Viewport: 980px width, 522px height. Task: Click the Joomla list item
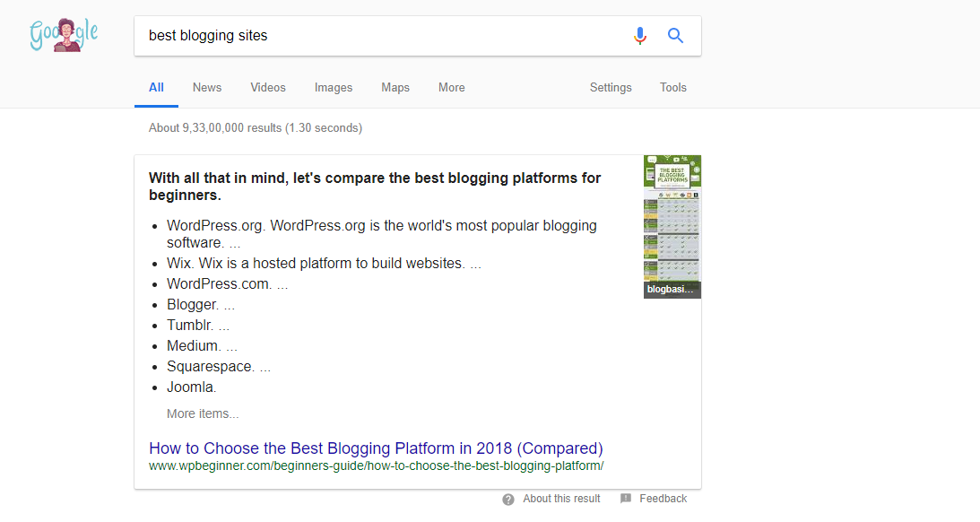pos(191,387)
